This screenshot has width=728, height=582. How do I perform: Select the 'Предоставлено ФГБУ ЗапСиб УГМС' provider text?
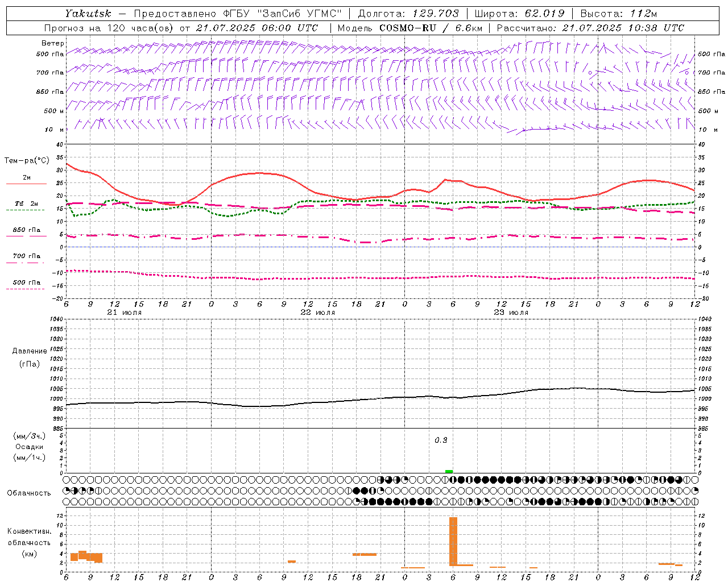[237, 13]
